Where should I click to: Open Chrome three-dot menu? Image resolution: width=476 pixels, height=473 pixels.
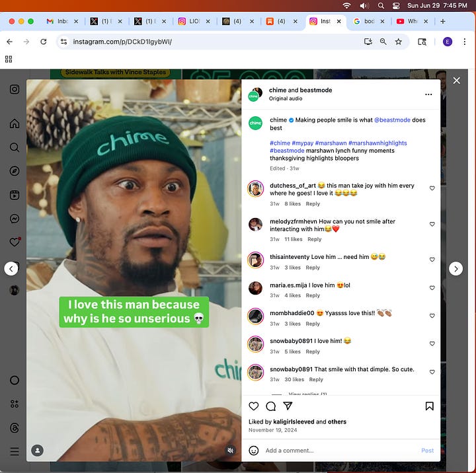[x=465, y=42]
